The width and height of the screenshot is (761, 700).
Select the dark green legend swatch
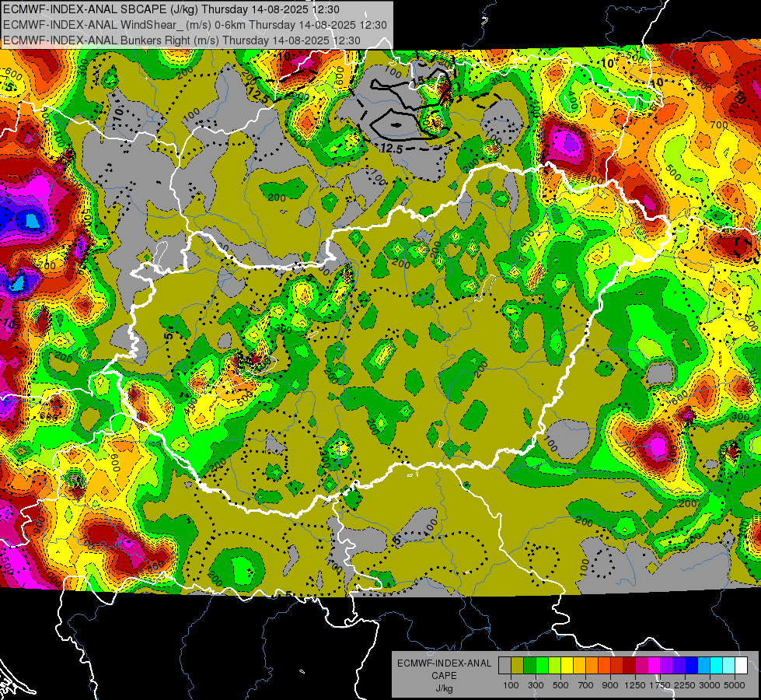529,666
